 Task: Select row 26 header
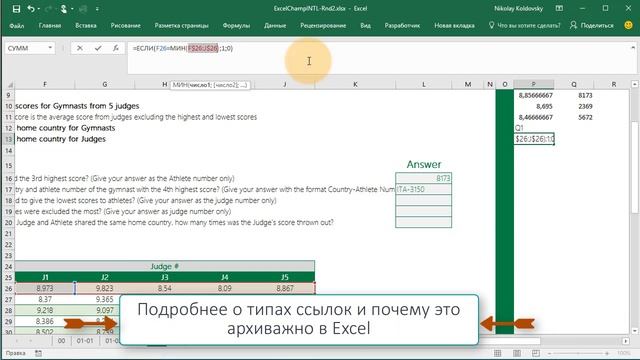(x=9, y=289)
